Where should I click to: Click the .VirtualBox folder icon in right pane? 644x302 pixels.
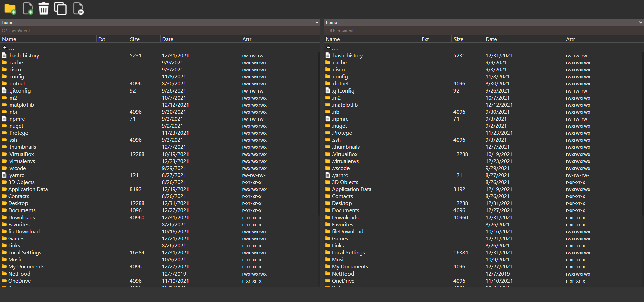pos(328,154)
